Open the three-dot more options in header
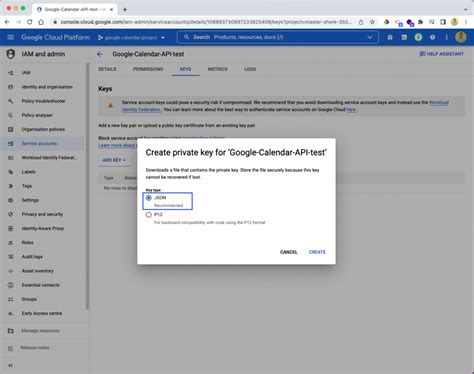This screenshot has height=374, width=474. (446, 37)
